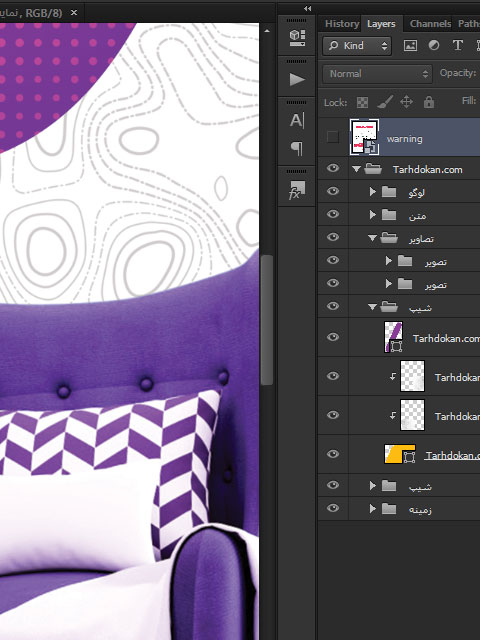Hide the yellow shape layer
This screenshot has width=480, height=640.
tap(333, 454)
